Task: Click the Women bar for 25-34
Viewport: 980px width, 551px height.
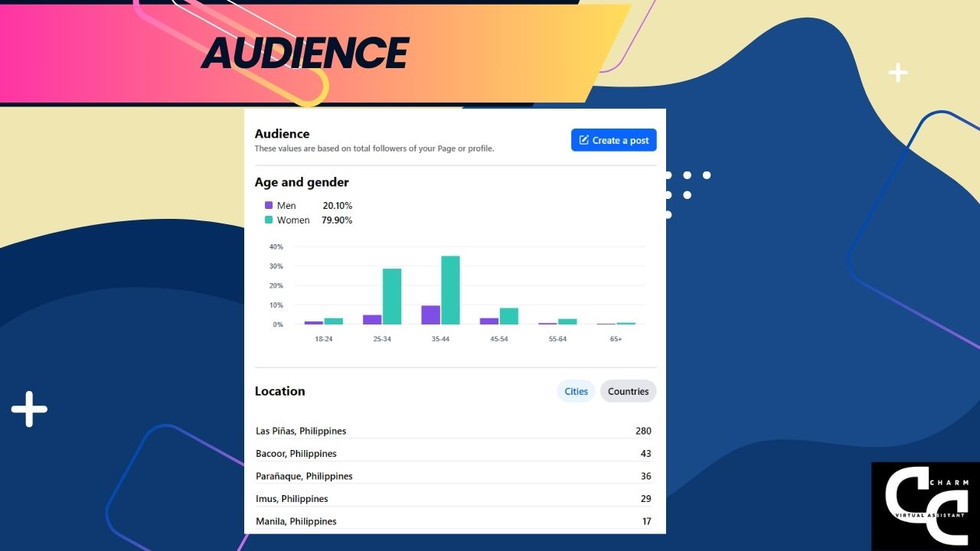Action: click(392, 296)
